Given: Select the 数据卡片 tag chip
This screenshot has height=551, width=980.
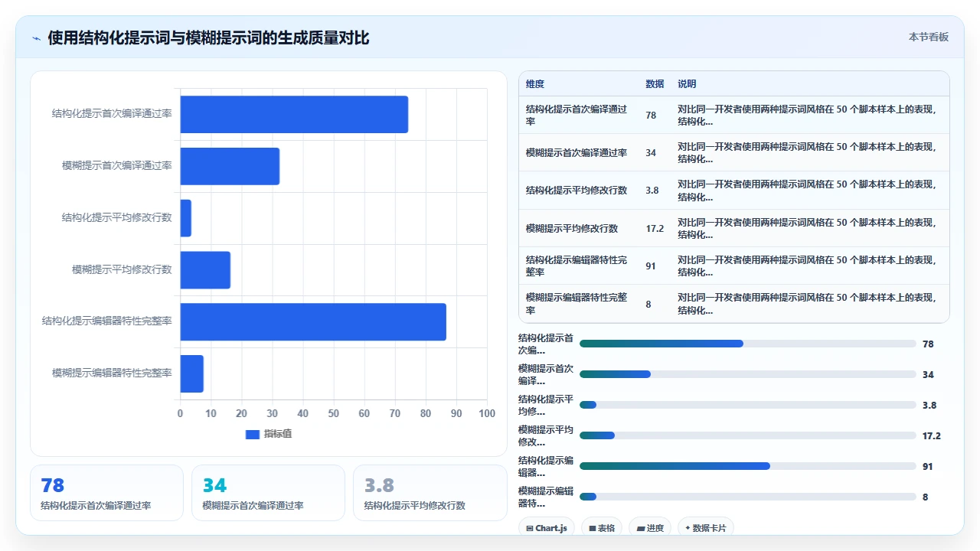Looking at the screenshot, I should 706,528.
